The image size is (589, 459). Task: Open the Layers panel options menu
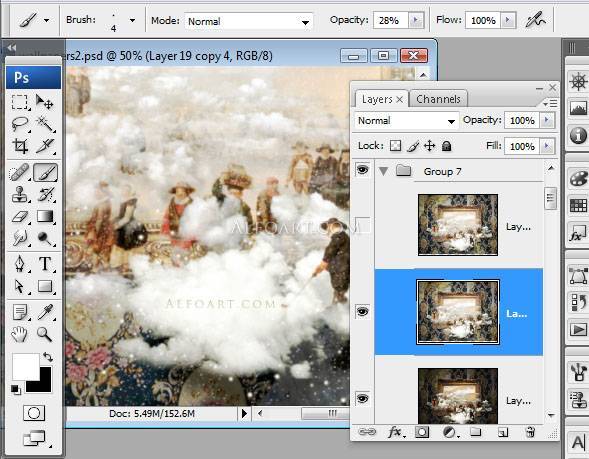click(x=550, y=103)
